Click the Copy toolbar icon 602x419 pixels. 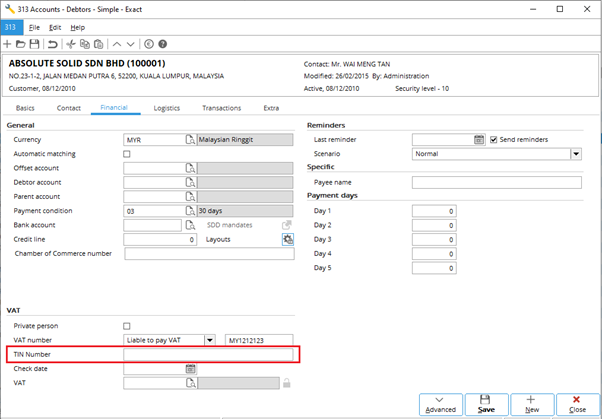(84, 44)
